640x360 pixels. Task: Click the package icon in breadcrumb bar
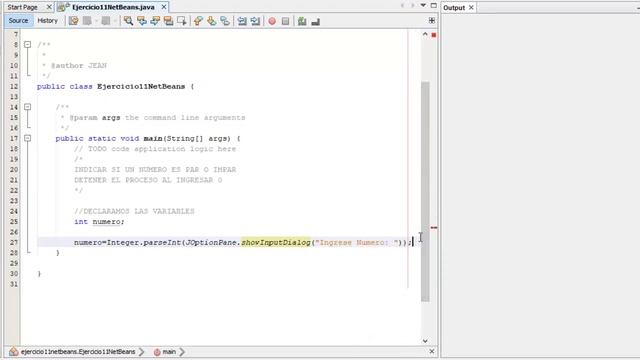pyautogui.click(x=13, y=351)
